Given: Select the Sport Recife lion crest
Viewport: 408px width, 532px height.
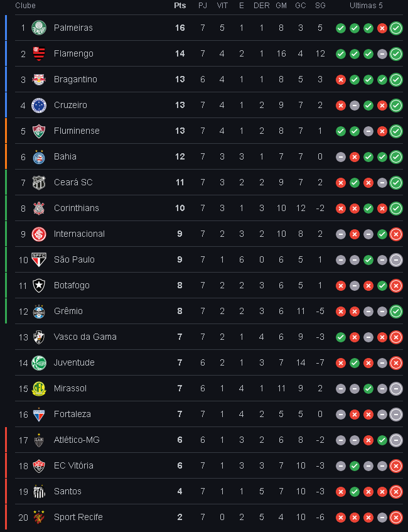Looking at the screenshot, I should point(39,518).
